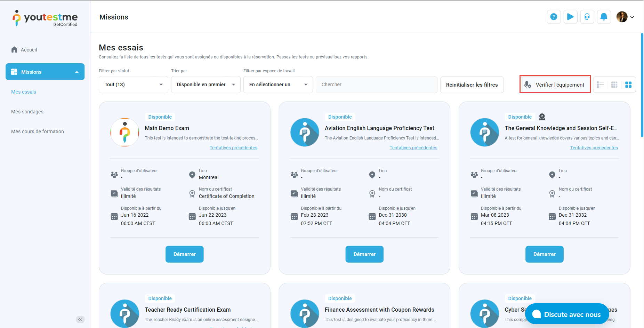Click the YouTestMe GetCertified logo
Screen dimensions: 644x328
(45, 18)
